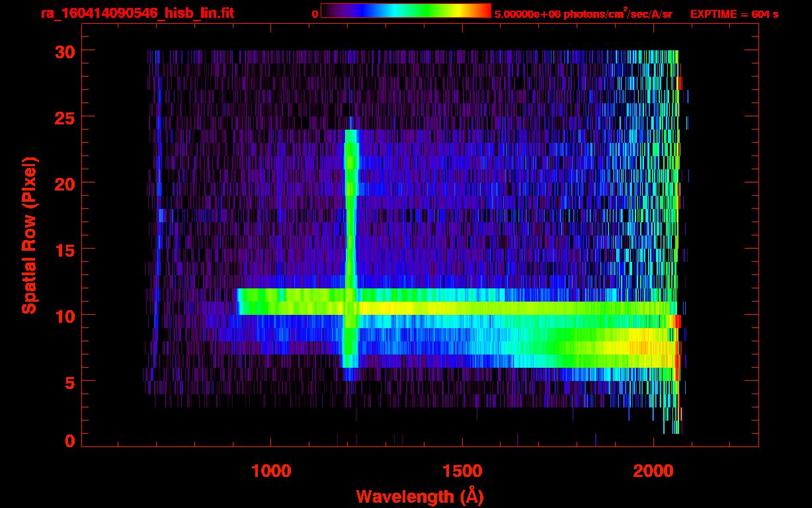Click the red end of the colorbar

pyautogui.click(x=484, y=11)
